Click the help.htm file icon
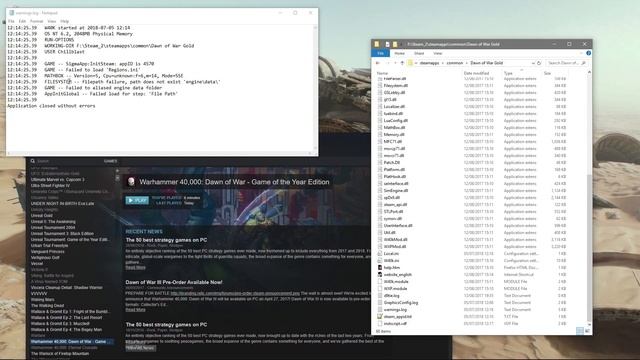The image size is (640, 360). pos(380,268)
